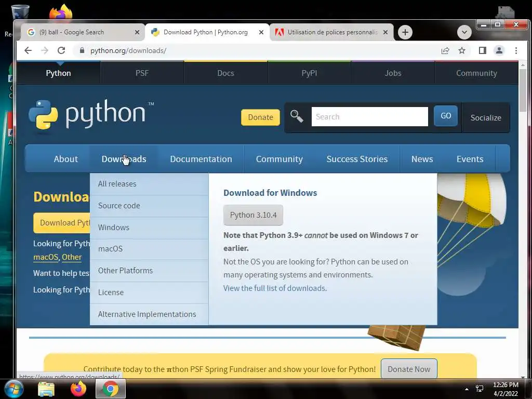Close the Utilisation de polices tab

click(x=385, y=32)
